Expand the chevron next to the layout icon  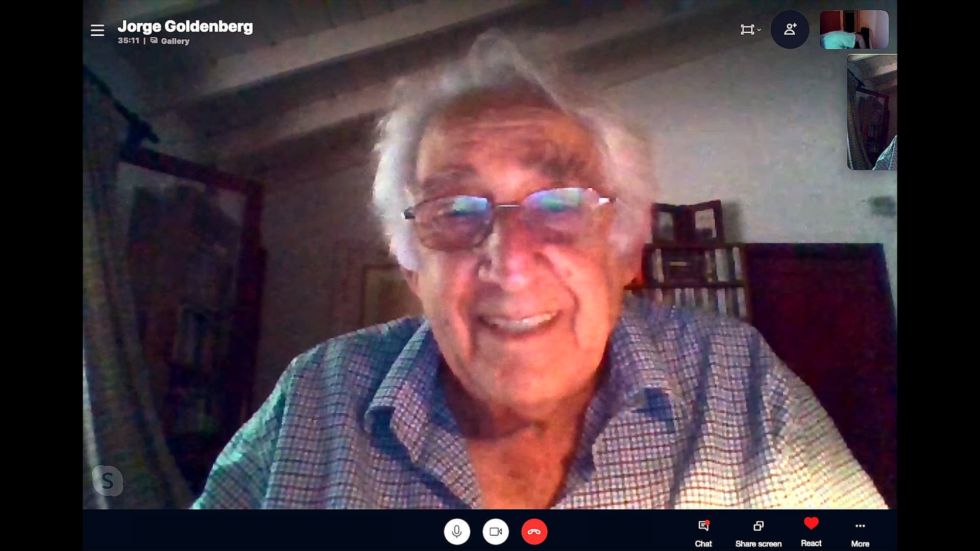(759, 30)
